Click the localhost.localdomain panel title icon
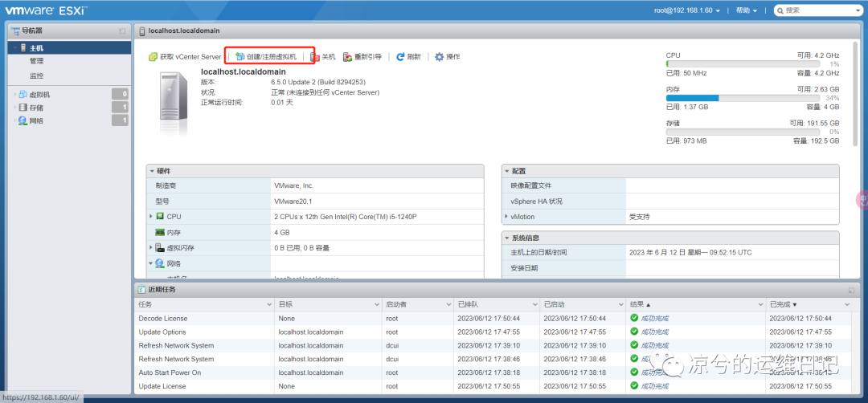Image resolution: width=868 pixels, height=403 pixels. coord(142,31)
